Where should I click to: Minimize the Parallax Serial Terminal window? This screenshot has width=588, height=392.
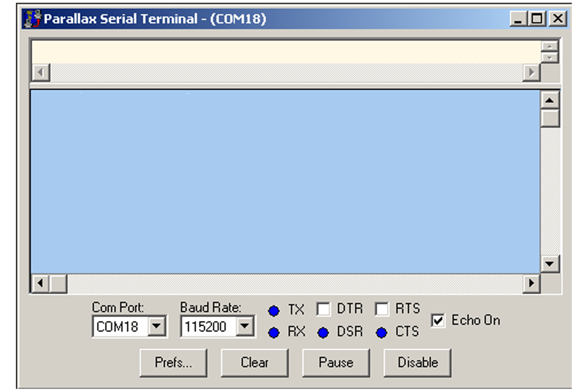pos(518,19)
